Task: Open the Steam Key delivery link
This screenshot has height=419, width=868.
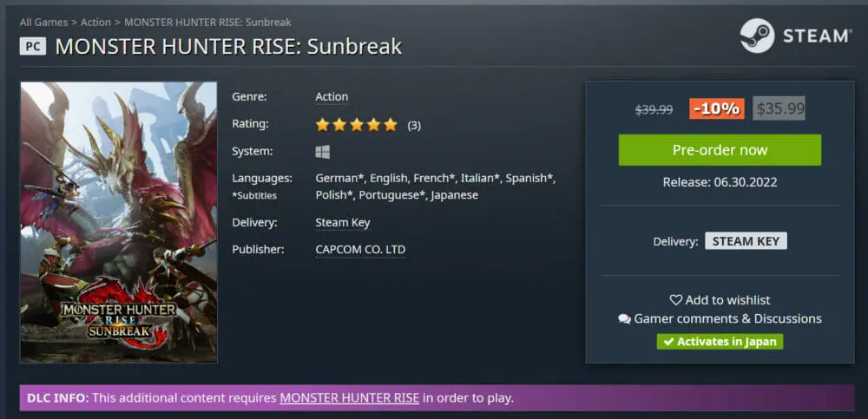Action: click(x=342, y=223)
